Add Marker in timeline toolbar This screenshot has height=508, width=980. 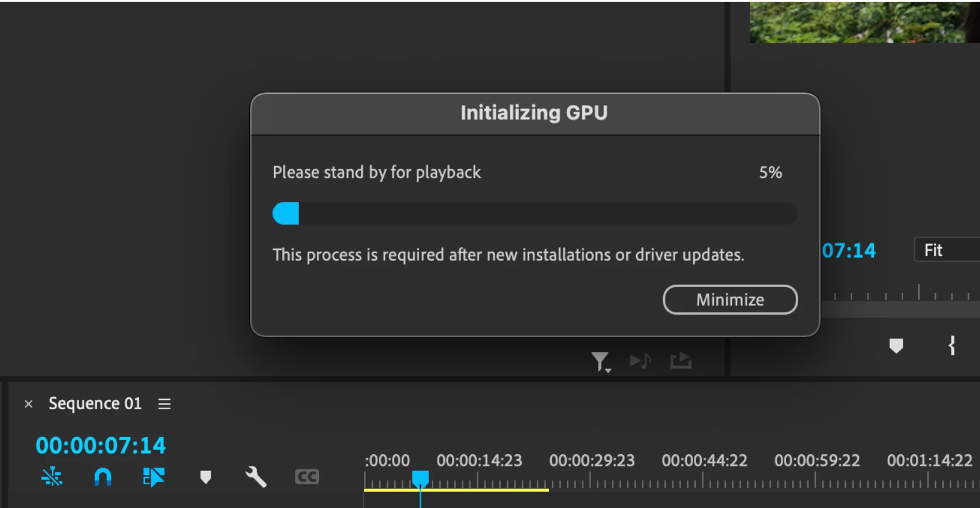[205, 477]
